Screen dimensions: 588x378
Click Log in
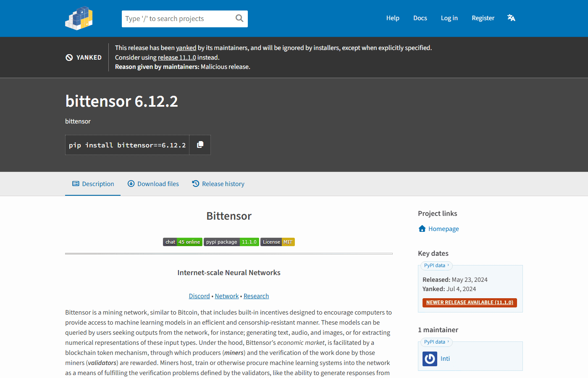[x=449, y=18]
